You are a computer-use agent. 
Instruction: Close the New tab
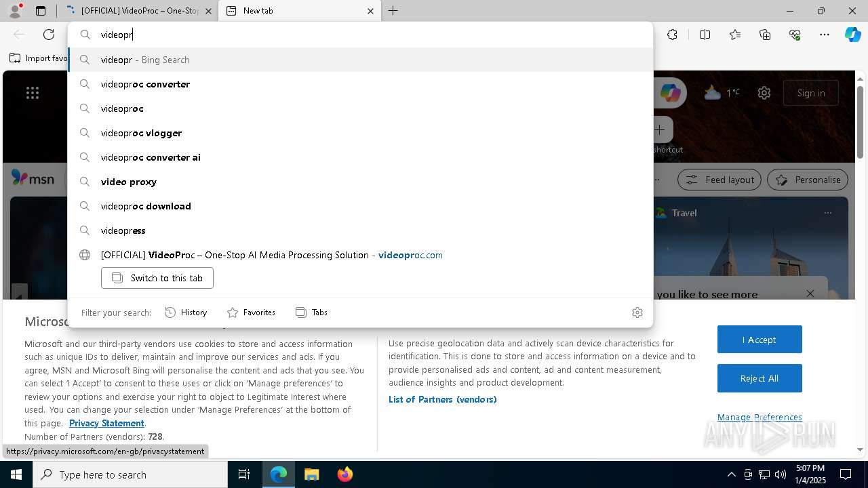point(370,11)
